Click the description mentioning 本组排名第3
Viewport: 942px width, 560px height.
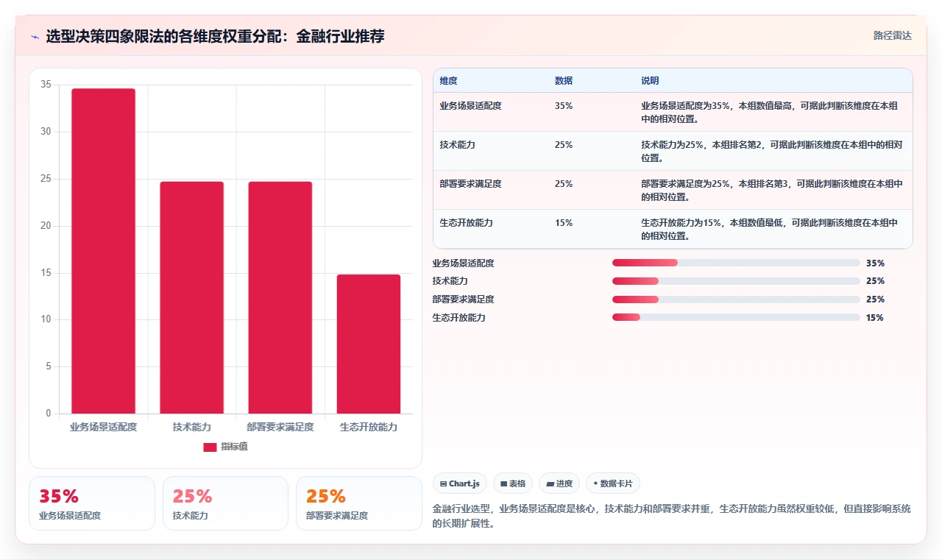pyautogui.click(x=772, y=190)
